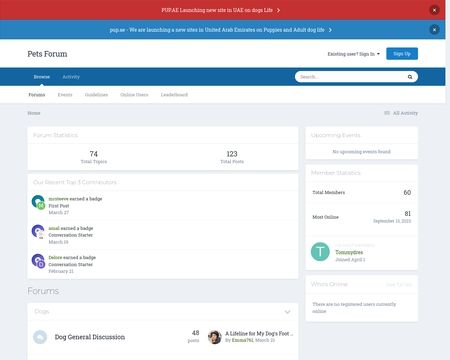
Task: Open amal's profile name link
Action: pos(54,228)
